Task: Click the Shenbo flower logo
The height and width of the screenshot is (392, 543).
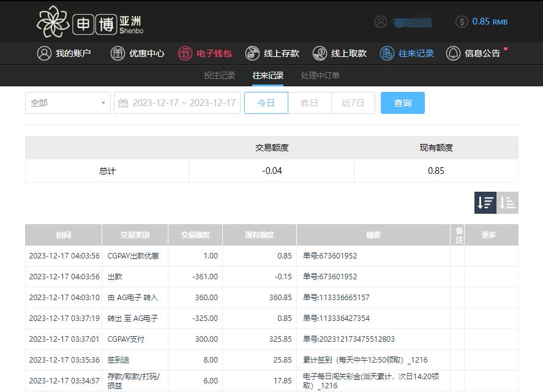Action: (52, 22)
